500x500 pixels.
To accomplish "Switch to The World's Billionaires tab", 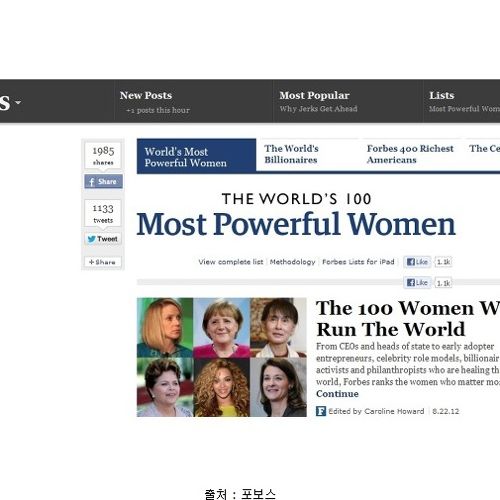I will click(x=291, y=154).
